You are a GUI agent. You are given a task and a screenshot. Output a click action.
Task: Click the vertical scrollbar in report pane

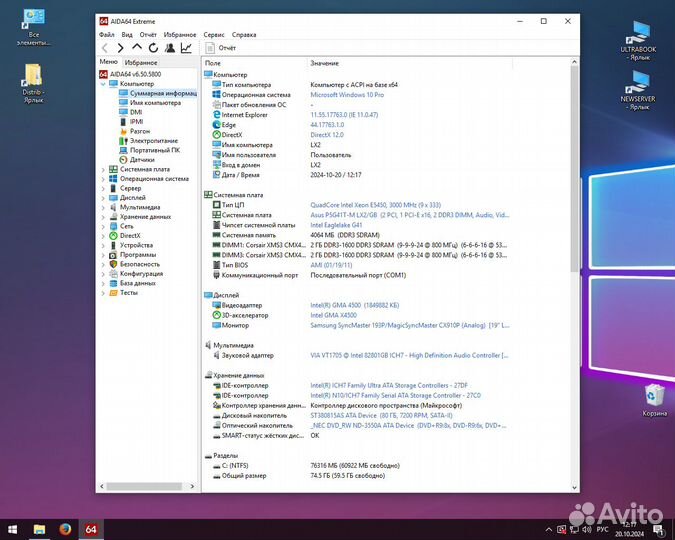(x=574, y=169)
